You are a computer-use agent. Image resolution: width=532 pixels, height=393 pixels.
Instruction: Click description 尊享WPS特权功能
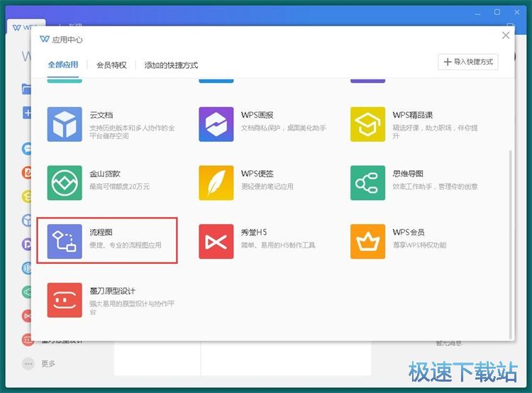(x=419, y=245)
